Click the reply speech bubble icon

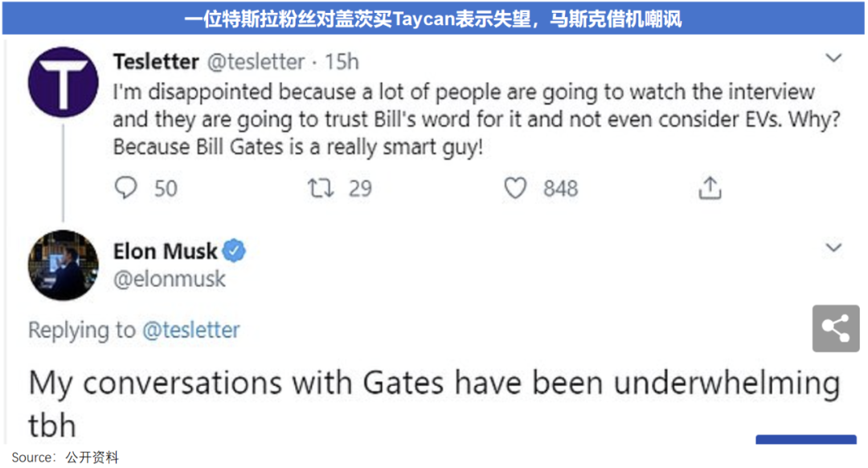(127, 188)
